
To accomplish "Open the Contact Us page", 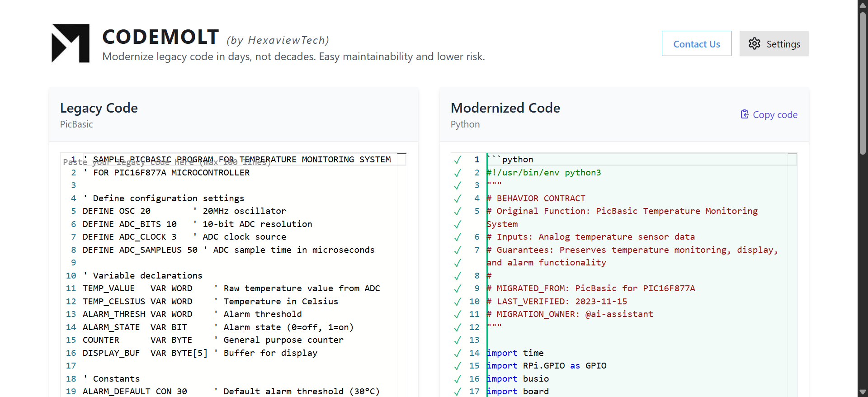I will coord(696,44).
